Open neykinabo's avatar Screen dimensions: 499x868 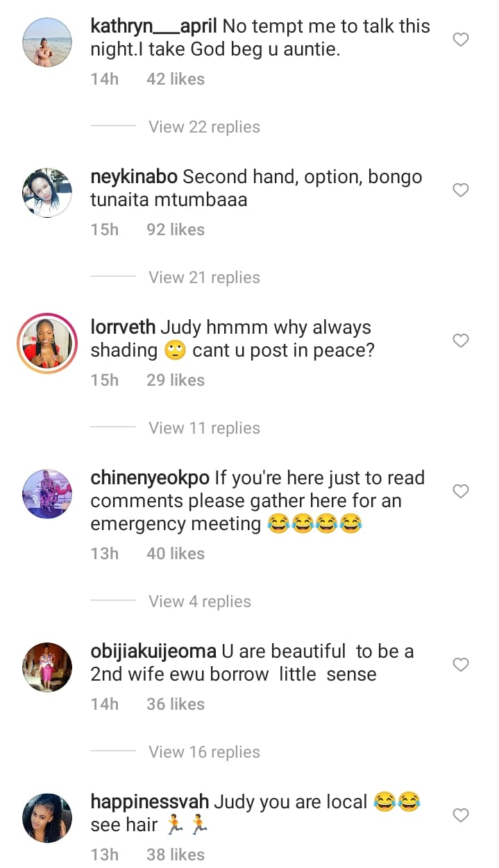pyautogui.click(x=47, y=192)
